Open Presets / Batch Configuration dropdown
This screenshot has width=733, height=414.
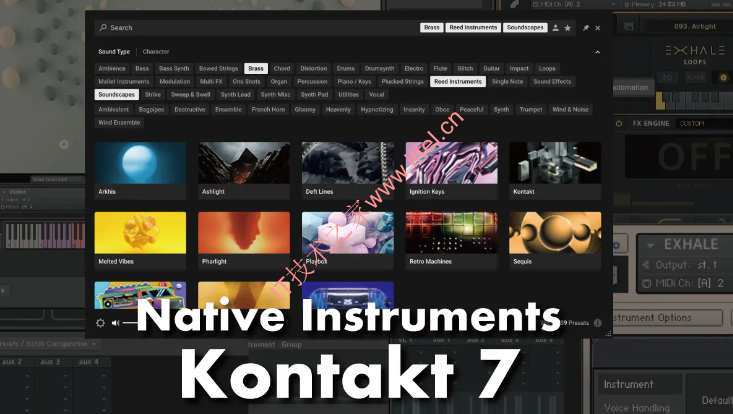[94, 344]
